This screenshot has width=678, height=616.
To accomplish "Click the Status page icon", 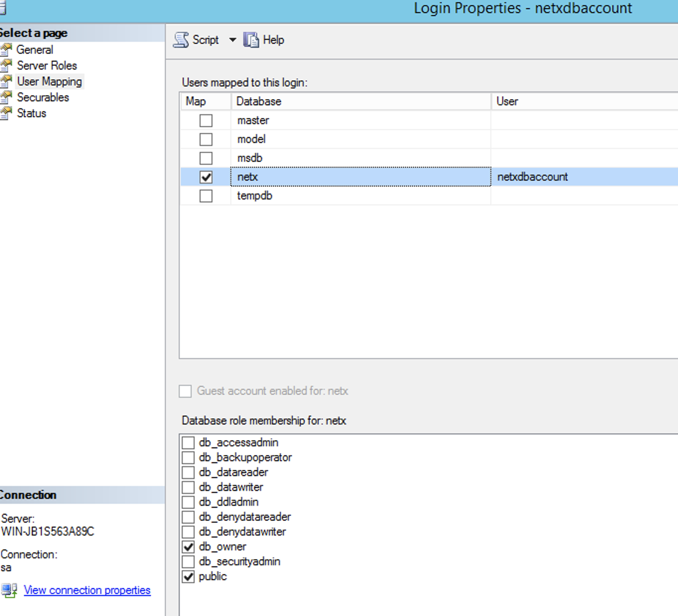I will (6, 113).
